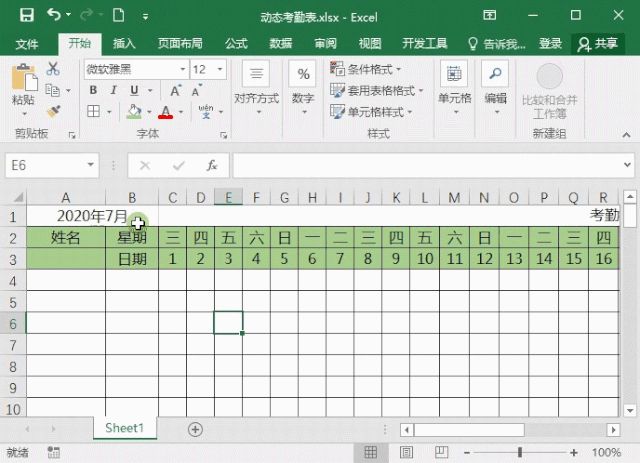Click the 登录 sign-in link
This screenshot has height=463, width=640.
click(550, 44)
